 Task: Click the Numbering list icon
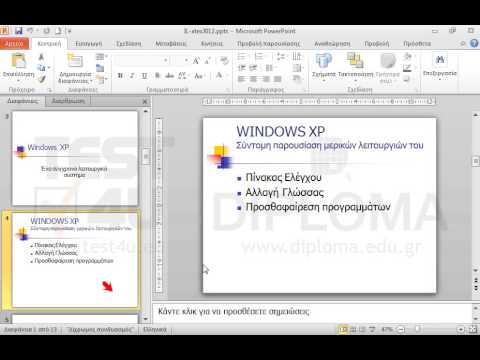(x=260, y=57)
